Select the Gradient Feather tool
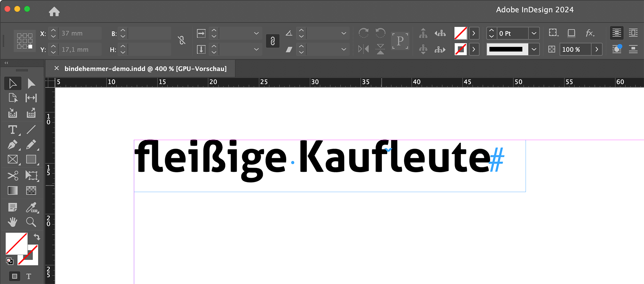The height and width of the screenshot is (284, 644). coord(31,191)
